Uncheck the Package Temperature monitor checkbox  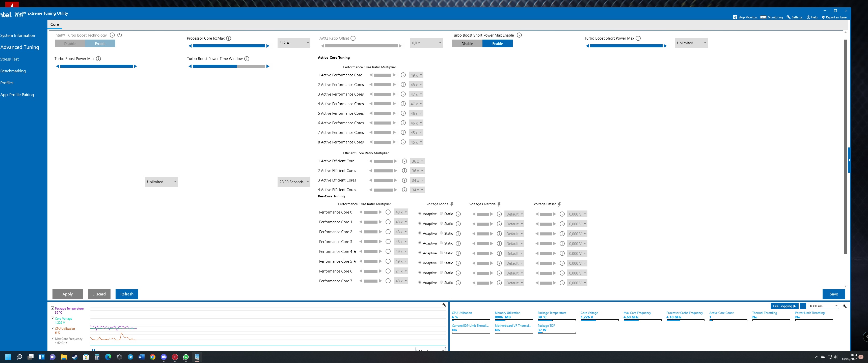pos(52,308)
